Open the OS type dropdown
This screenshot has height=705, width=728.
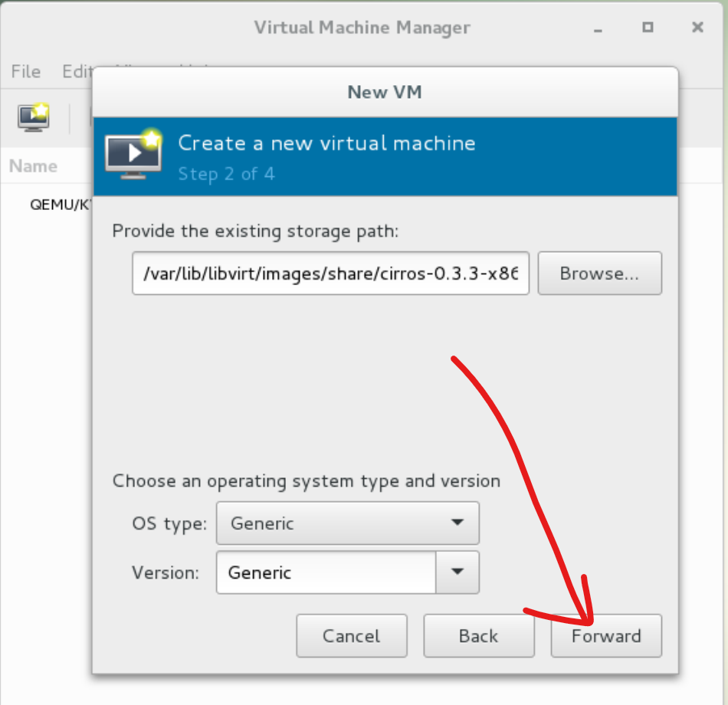pyautogui.click(x=347, y=523)
